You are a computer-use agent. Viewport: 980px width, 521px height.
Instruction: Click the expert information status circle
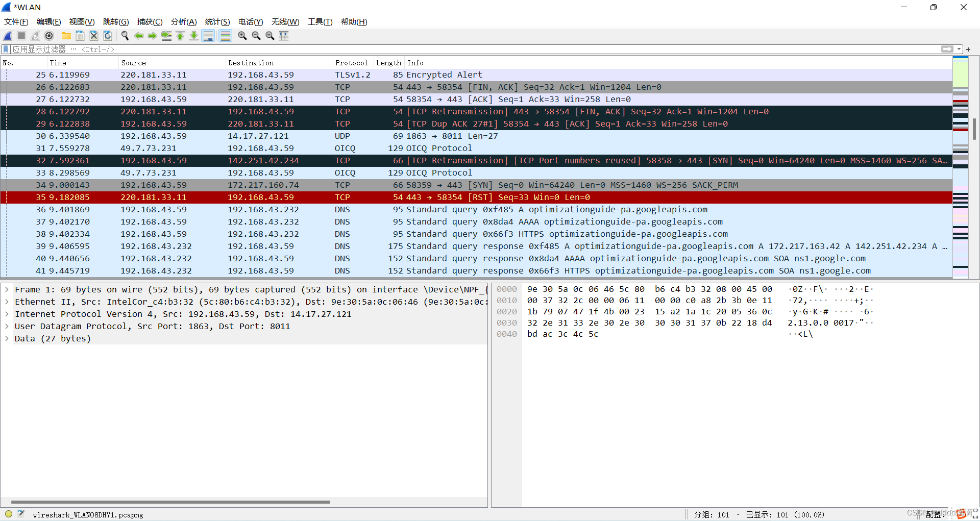(9, 514)
